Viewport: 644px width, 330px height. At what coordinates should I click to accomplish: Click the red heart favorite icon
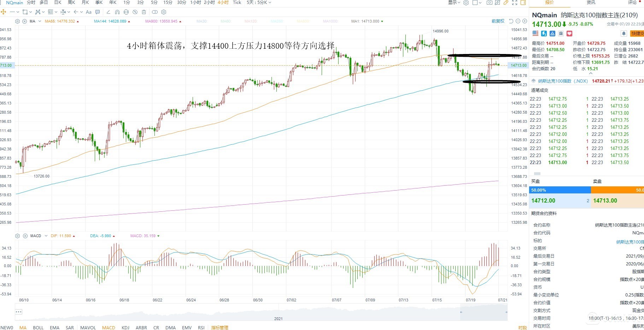point(569,34)
